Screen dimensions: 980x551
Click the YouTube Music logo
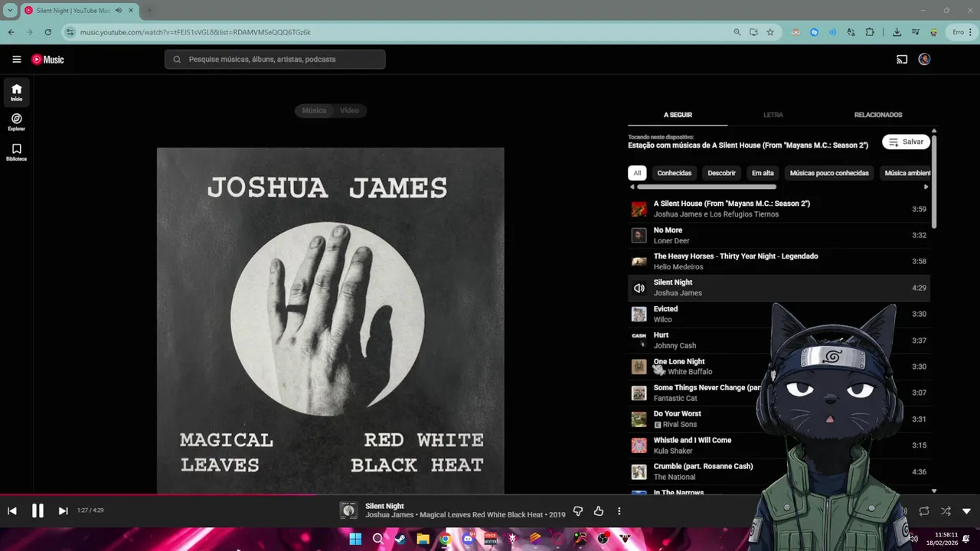(x=47, y=59)
